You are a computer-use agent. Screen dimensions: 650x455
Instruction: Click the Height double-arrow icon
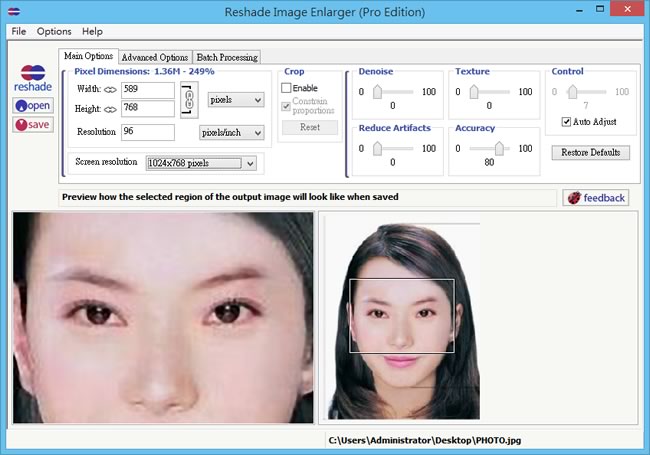pyautogui.click(x=110, y=109)
